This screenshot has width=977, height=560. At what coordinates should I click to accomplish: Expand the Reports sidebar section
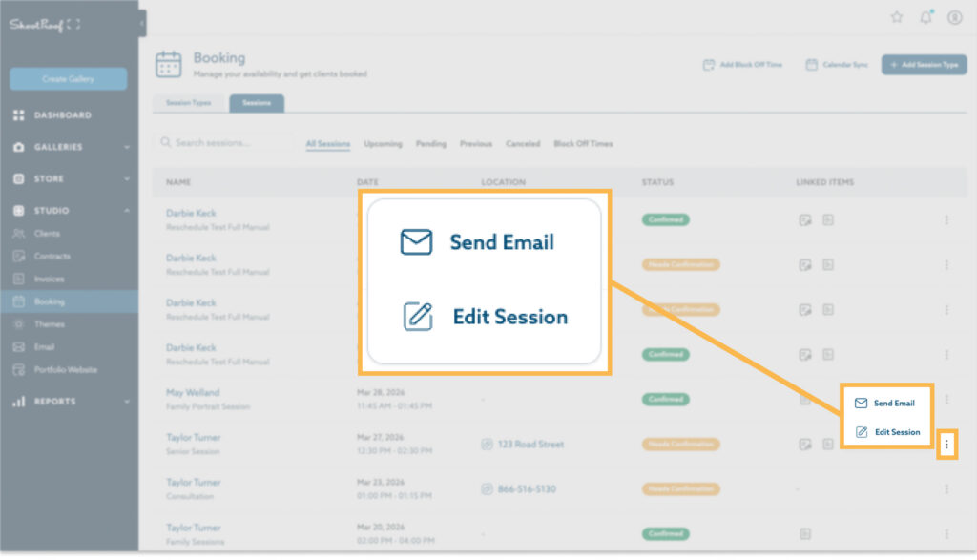tap(127, 402)
